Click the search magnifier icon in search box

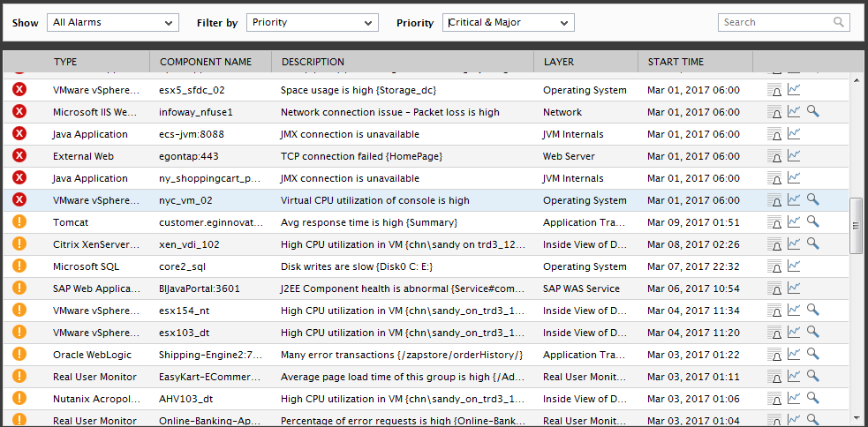click(x=839, y=22)
